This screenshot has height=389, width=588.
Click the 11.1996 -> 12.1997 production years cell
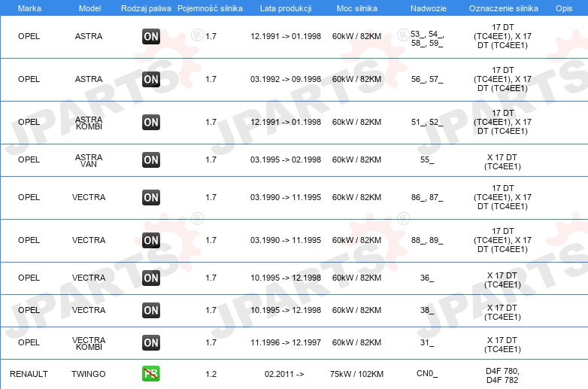[x=286, y=342]
